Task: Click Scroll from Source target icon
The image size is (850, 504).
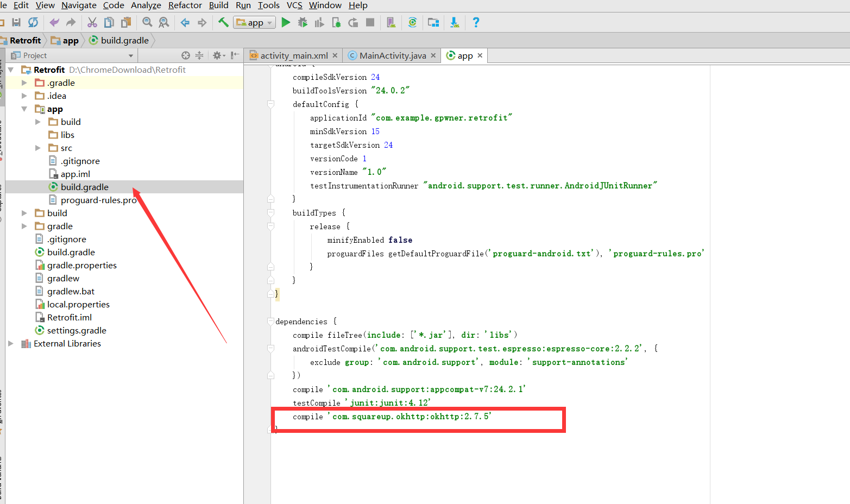Action: (186, 55)
